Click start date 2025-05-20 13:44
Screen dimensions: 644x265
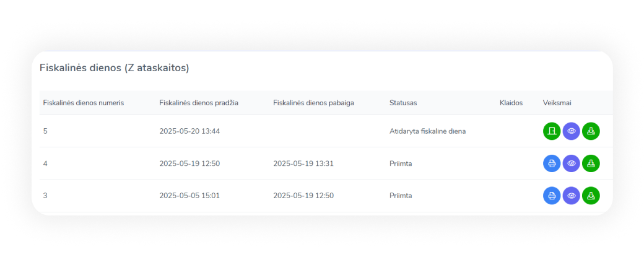tap(189, 131)
